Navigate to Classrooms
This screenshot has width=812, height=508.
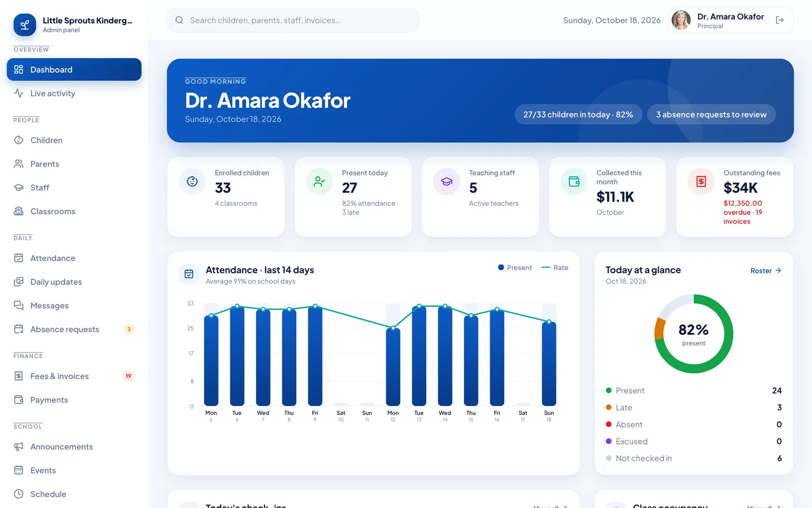tap(74, 211)
